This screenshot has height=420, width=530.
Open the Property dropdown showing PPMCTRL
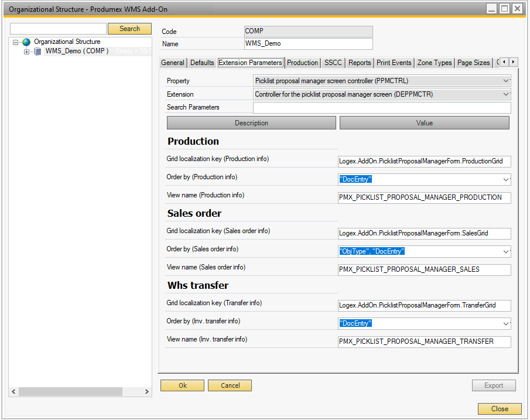pyautogui.click(x=506, y=80)
